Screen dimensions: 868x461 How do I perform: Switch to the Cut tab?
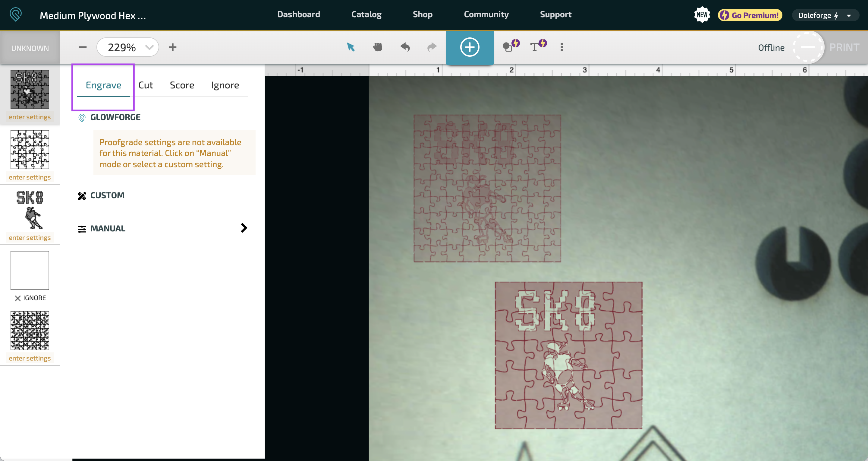tap(146, 85)
